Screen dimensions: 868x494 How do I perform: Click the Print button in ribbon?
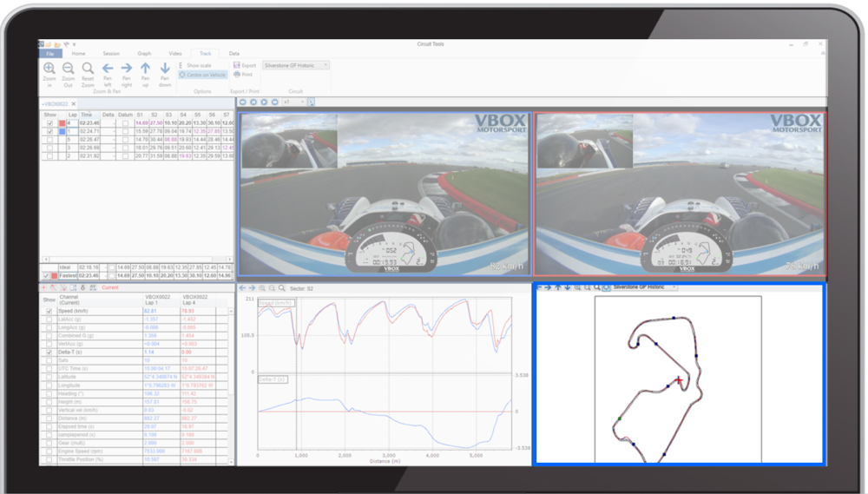pyautogui.click(x=243, y=74)
